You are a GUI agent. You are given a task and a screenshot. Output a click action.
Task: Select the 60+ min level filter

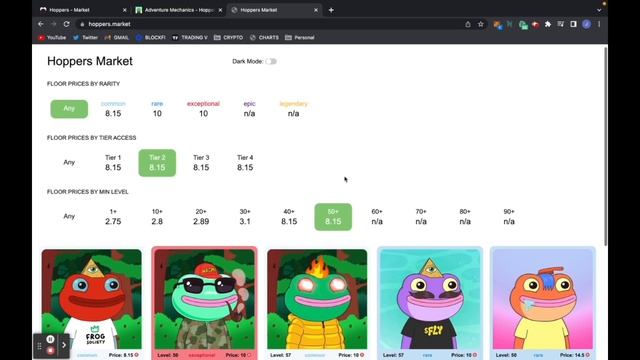pos(377,216)
